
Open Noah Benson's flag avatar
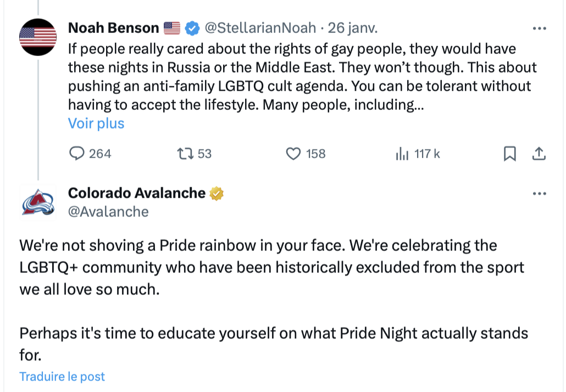click(38, 37)
